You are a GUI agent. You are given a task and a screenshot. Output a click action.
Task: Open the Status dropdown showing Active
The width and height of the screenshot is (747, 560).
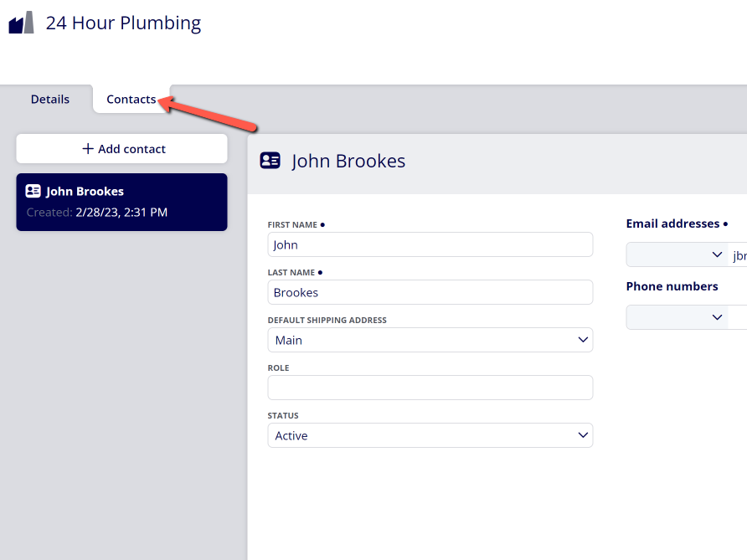(x=430, y=435)
